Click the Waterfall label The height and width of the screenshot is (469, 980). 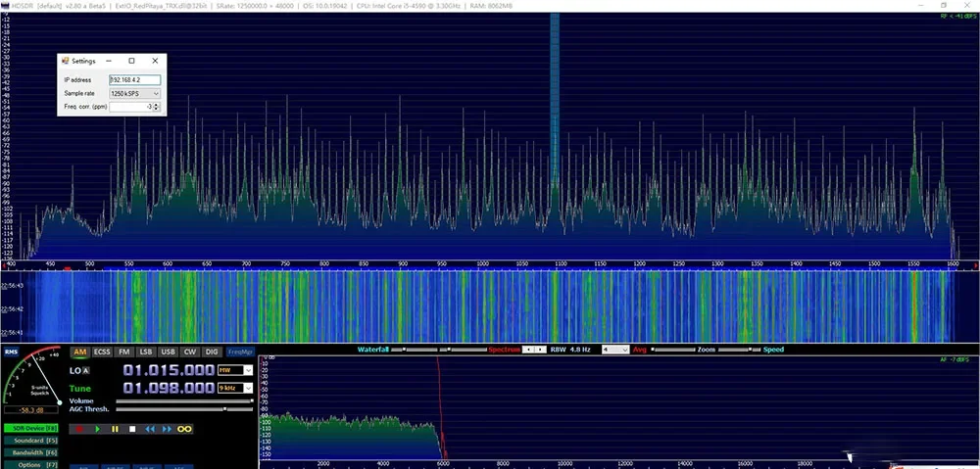click(x=373, y=350)
